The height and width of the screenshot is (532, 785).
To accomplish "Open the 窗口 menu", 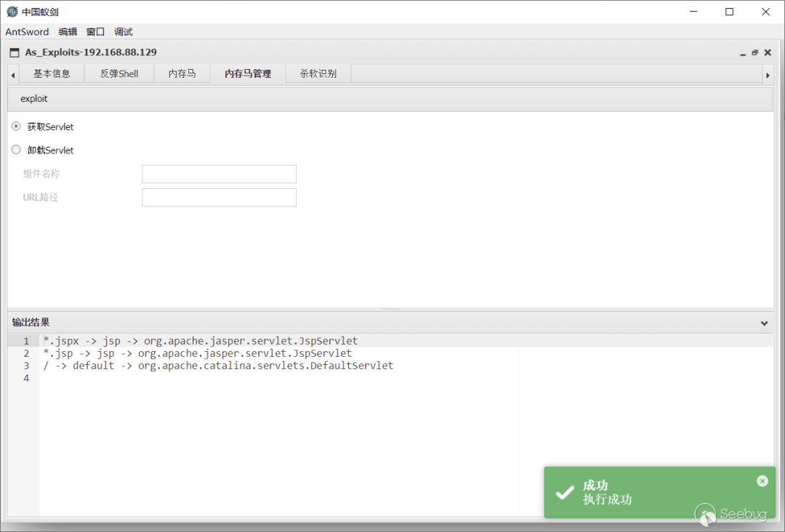I will point(95,31).
